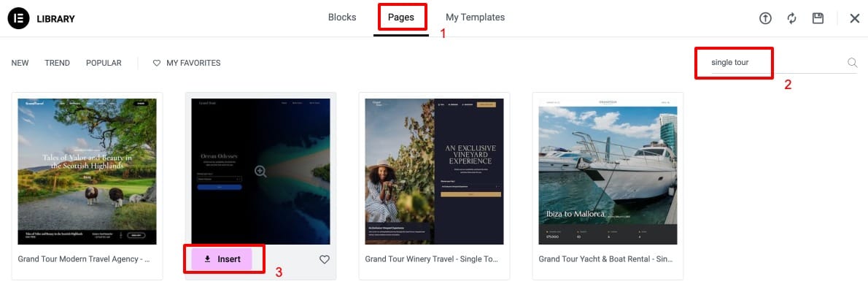The width and height of the screenshot is (868, 303).
Task: Click zoom preview icon on Ocean Odyssey template
Action: pos(260,172)
